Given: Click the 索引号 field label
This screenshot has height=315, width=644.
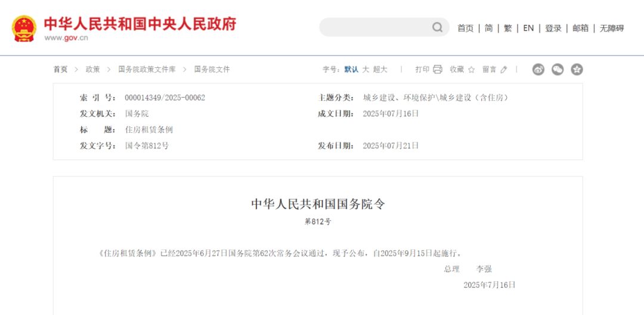Looking at the screenshot, I should [x=98, y=98].
